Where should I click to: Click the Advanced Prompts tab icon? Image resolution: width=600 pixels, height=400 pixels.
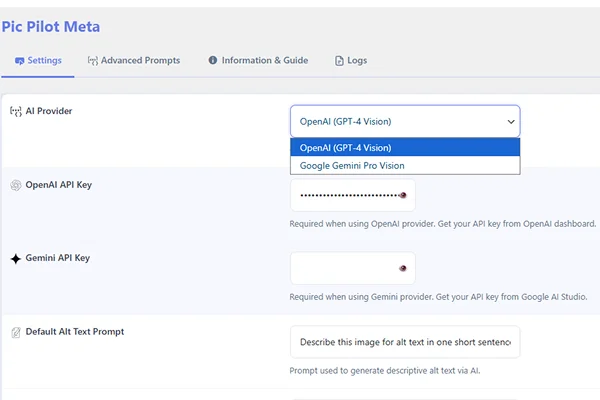(x=93, y=61)
